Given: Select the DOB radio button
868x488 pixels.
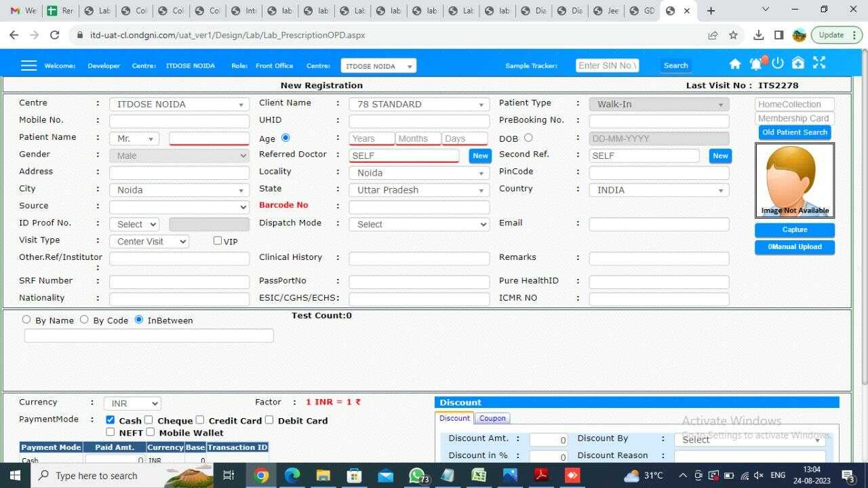Looking at the screenshot, I should [528, 138].
